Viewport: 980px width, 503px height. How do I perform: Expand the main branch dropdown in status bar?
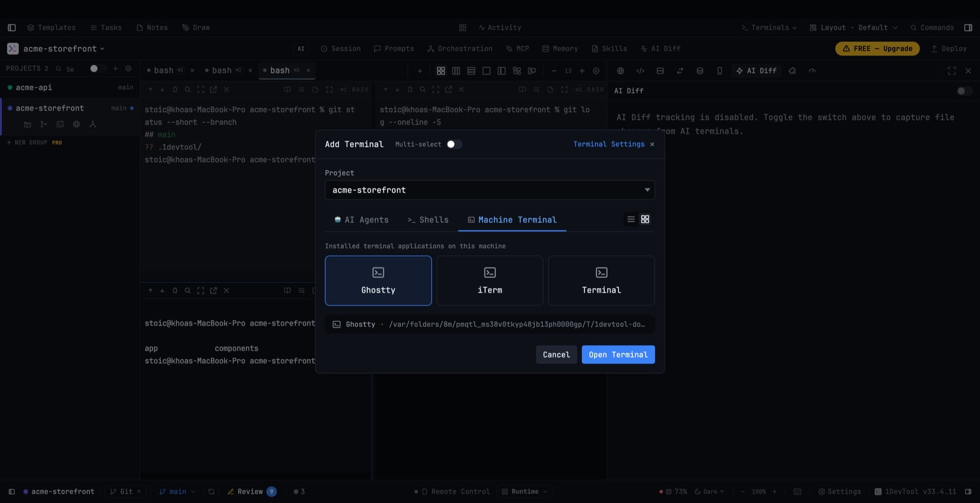(177, 491)
